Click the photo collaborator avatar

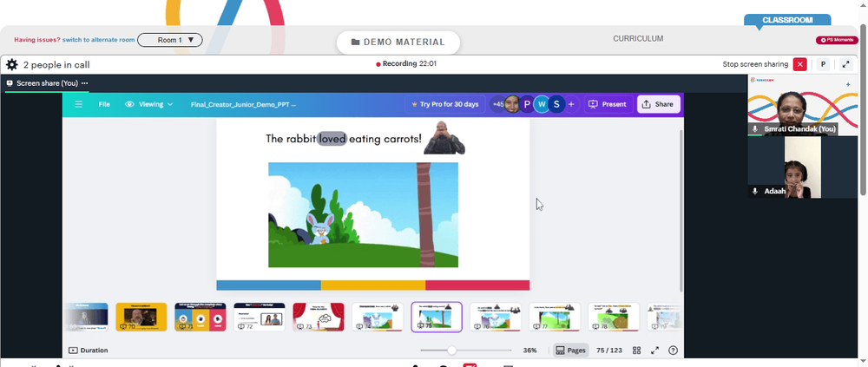click(512, 104)
